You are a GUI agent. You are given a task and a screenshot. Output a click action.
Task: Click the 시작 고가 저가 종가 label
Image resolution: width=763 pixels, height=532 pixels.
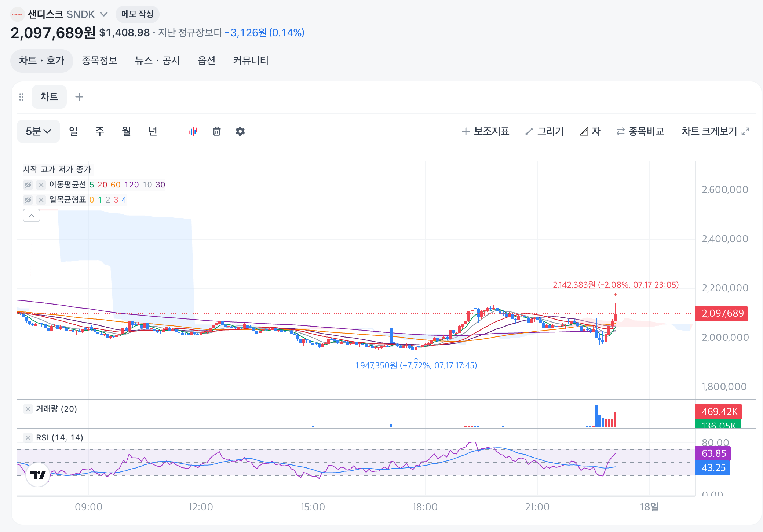[x=57, y=169]
